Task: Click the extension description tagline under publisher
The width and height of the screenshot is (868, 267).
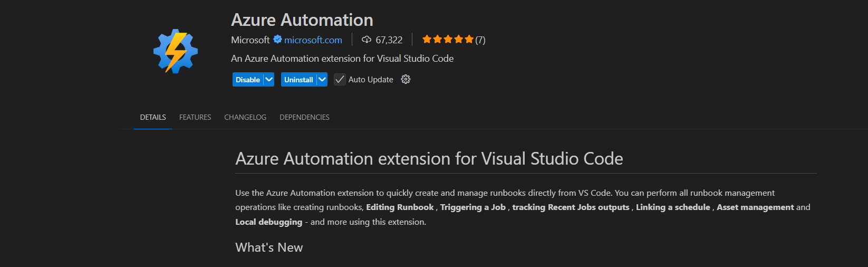Action: [342, 59]
